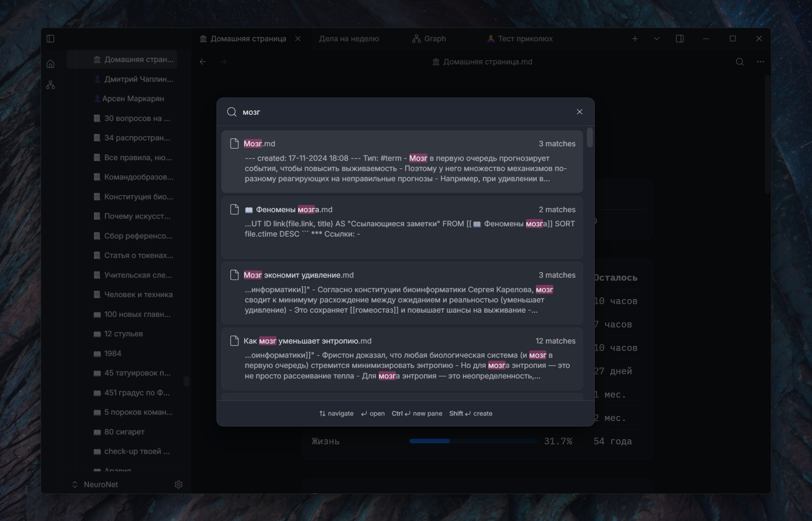
Task: Open the tab list dropdown chevron
Action: [657, 39]
